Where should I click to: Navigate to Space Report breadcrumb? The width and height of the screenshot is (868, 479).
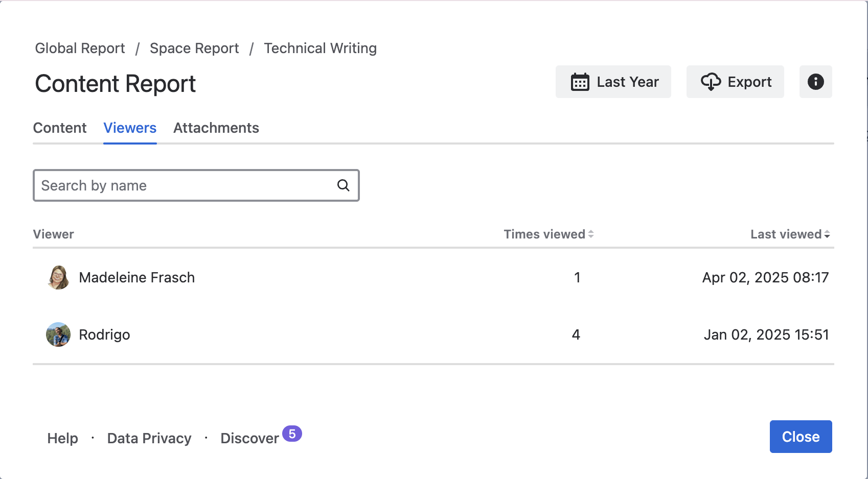[x=194, y=48]
